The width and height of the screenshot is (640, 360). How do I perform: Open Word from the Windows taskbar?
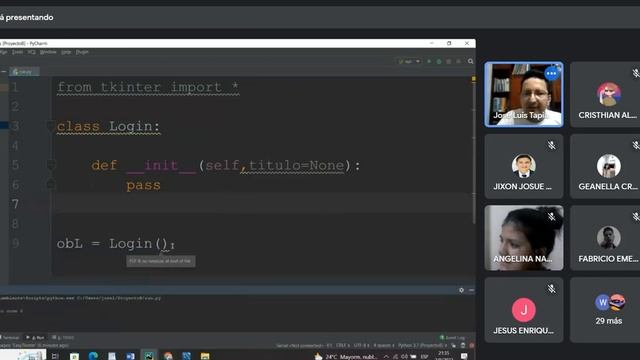click(131, 356)
